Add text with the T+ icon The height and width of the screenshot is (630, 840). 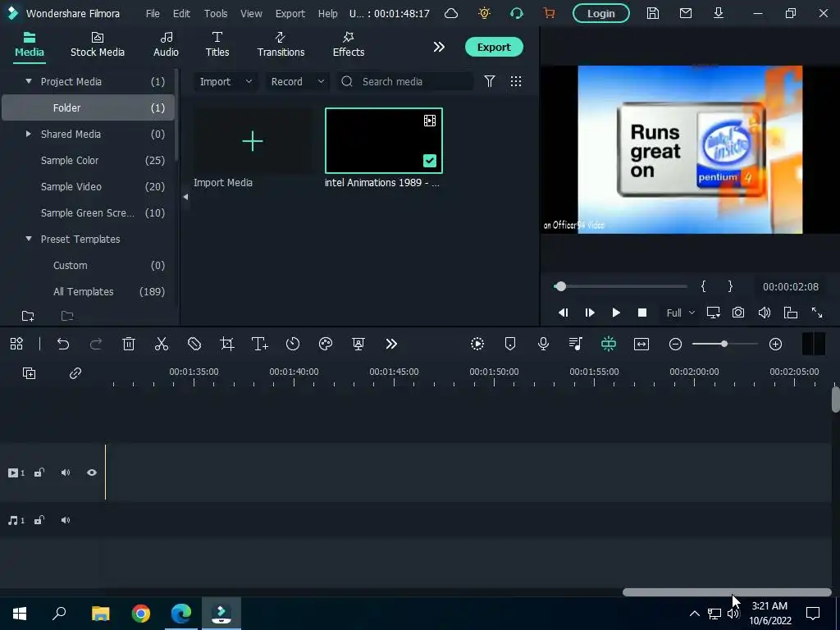[x=260, y=344]
